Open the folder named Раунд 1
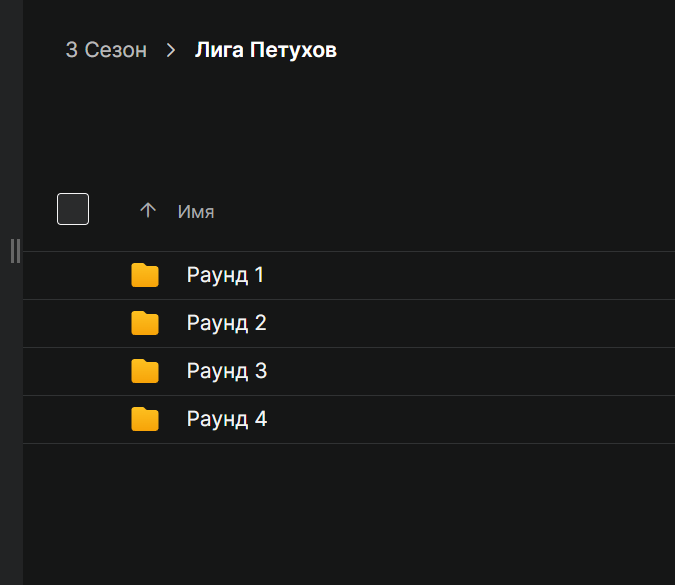Image resolution: width=675 pixels, height=585 pixels. tap(225, 275)
